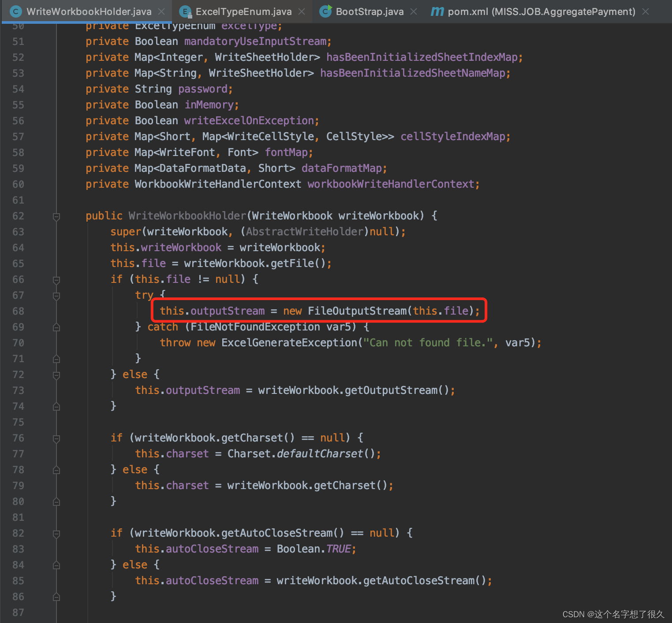The height and width of the screenshot is (623, 672).
Task: Collapse the catch block fold marker at line 69
Action: tap(56, 327)
